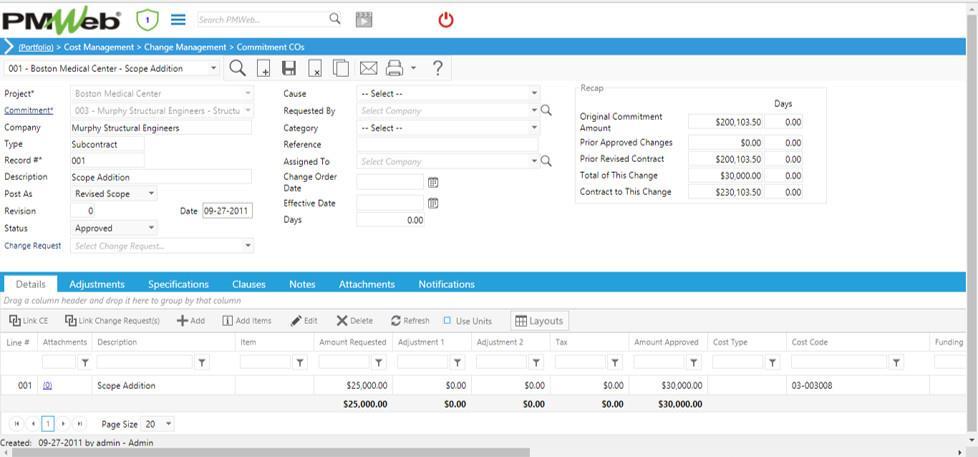The image size is (978, 457).
Task: Open the Requested By company dropdown
Action: (535, 110)
